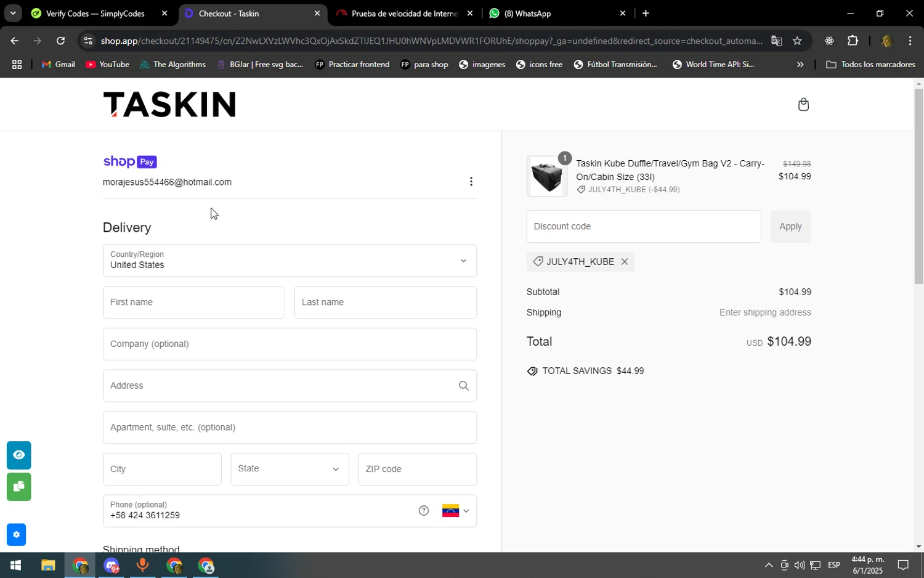Open the notification center icon
The image size is (924, 578).
point(903,566)
